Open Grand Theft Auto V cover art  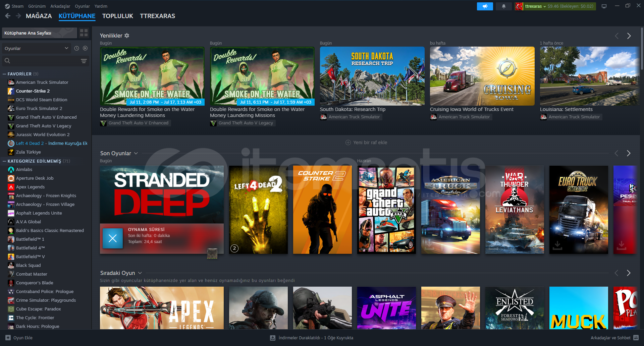click(x=386, y=210)
